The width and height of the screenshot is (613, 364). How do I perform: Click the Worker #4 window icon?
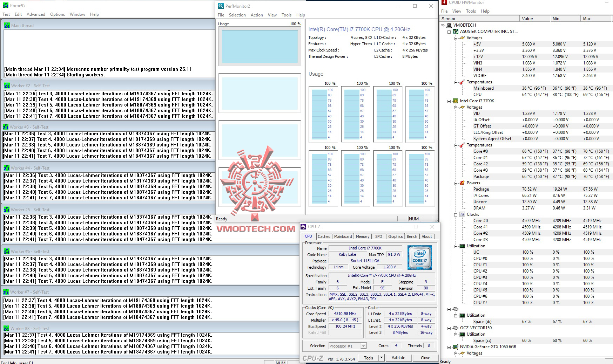coord(7,168)
